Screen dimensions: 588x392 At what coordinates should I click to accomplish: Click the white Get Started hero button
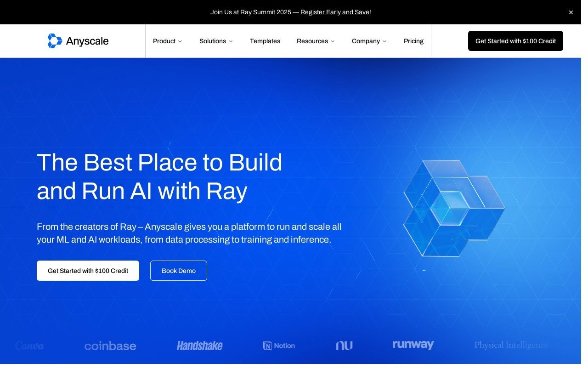click(x=88, y=271)
